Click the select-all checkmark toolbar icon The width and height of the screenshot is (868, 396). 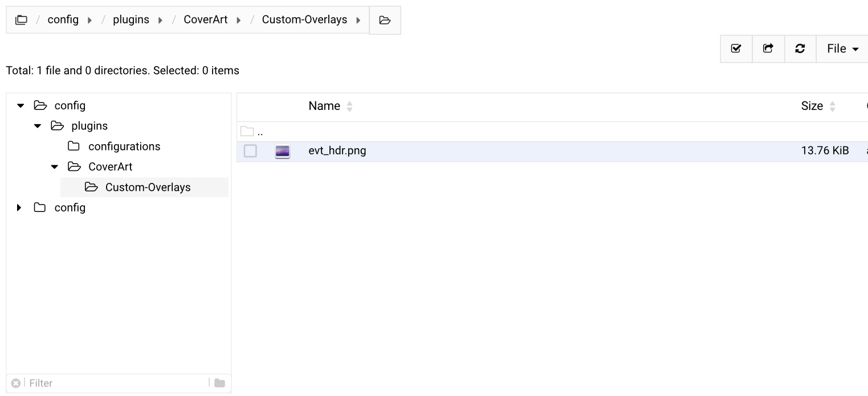click(736, 49)
